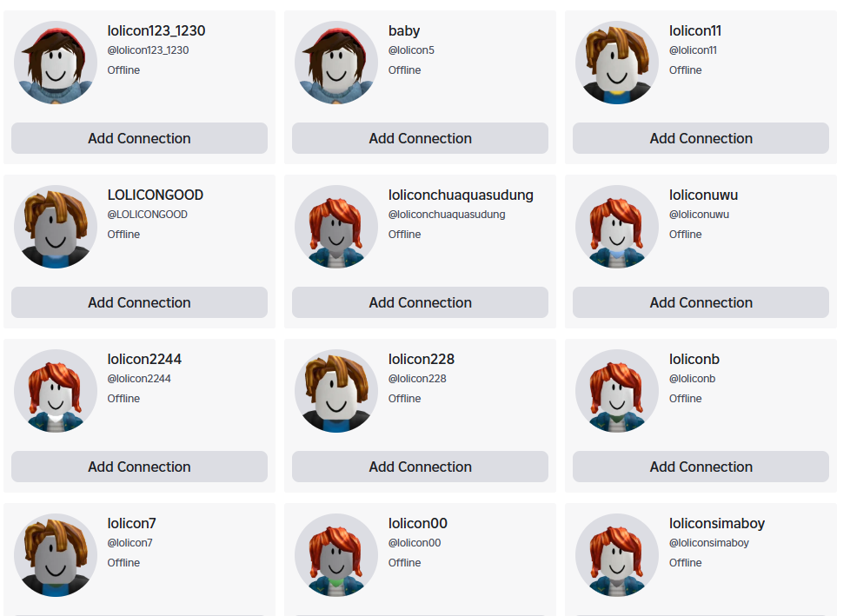850x616 pixels.
Task: Click Offline status under @lolicon7
Action: tap(123, 562)
